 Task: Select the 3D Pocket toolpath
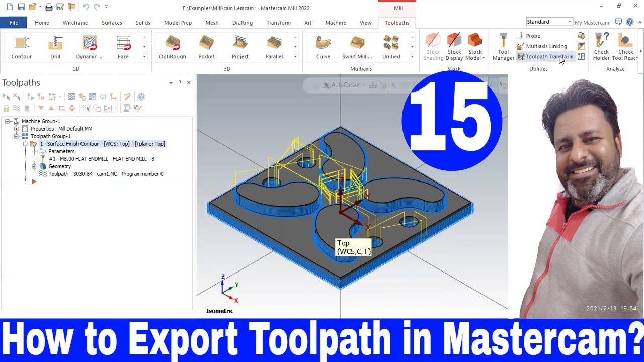click(x=206, y=48)
